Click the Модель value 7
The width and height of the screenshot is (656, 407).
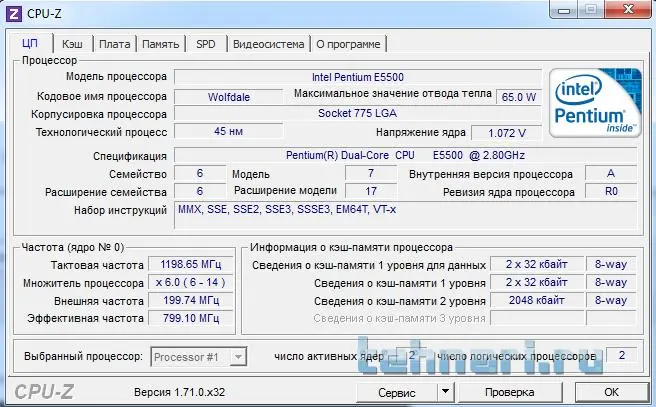tap(371, 173)
